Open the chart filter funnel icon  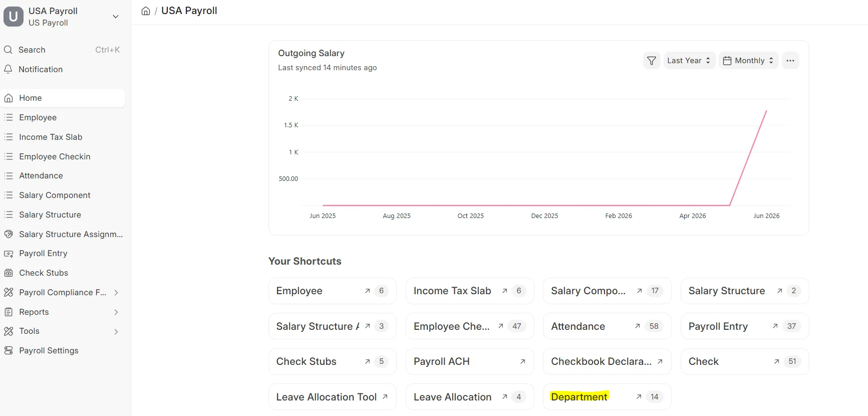point(652,61)
